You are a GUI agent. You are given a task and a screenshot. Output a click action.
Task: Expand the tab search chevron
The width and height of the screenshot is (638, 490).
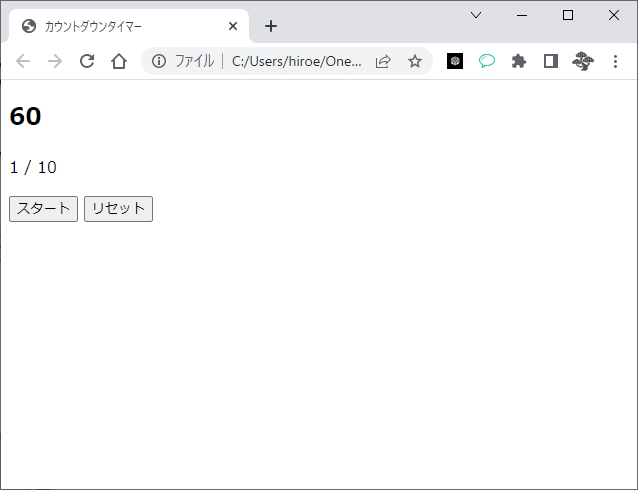point(476,15)
